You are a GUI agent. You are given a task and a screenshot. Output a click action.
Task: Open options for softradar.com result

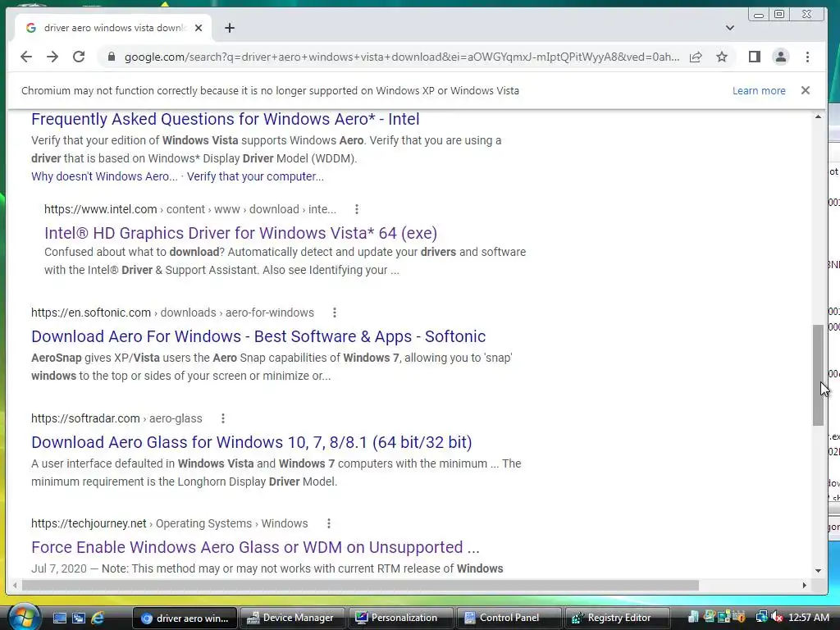(223, 418)
